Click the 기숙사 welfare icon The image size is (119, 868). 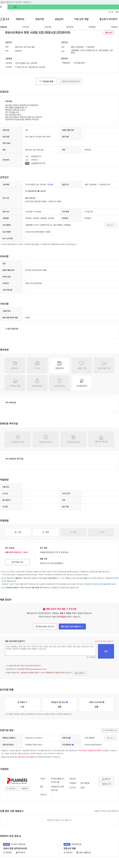37,365
